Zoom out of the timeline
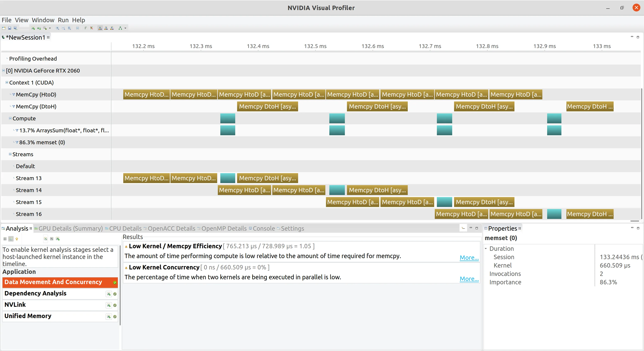The width and height of the screenshot is (644, 351). click(x=64, y=28)
